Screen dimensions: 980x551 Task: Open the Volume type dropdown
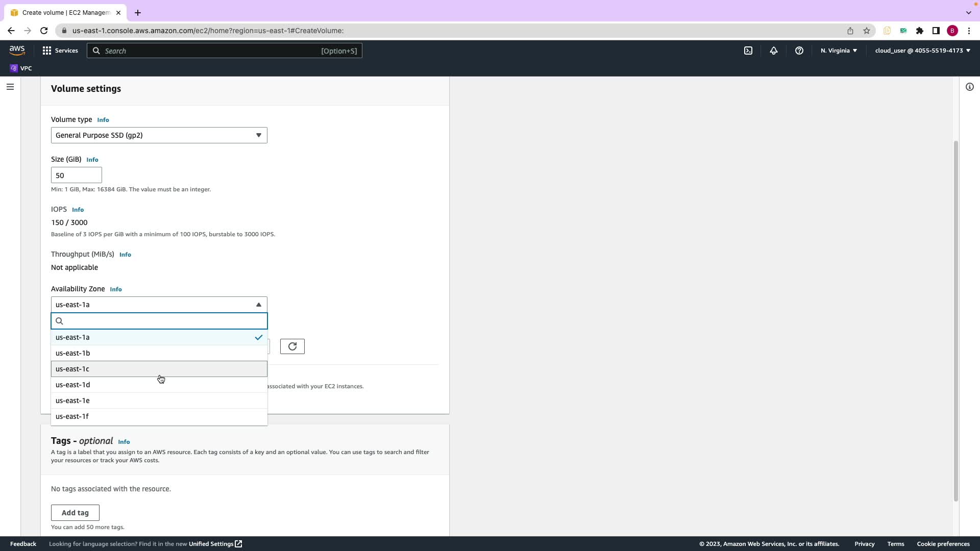[x=159, y=135]
